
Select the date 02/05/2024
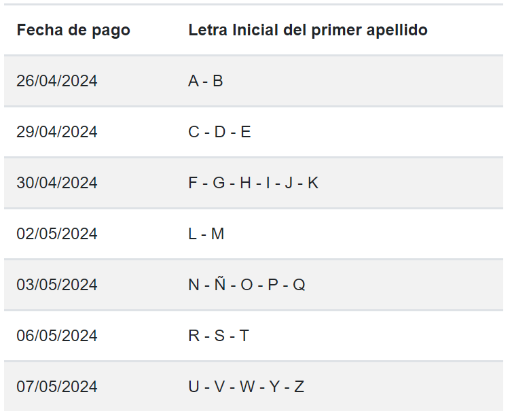[x=57, y=234]
